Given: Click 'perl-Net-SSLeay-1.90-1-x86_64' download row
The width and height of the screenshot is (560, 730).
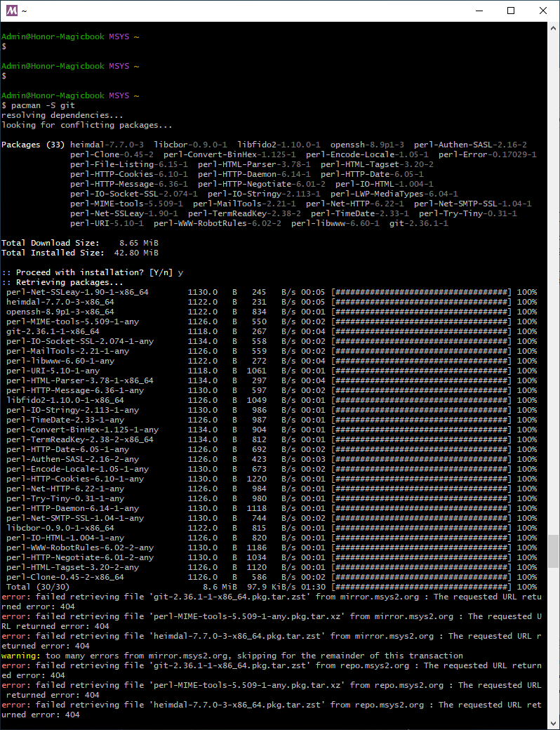Looking at the screenshot, I should [272, 293].
